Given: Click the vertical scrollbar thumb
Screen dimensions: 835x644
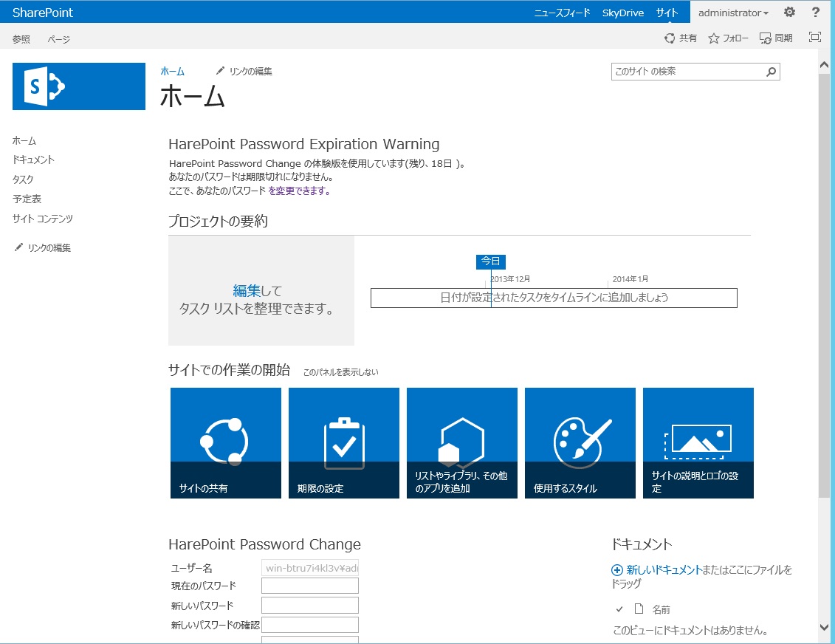Looking at the screenshot, I should tap(825, 285).
